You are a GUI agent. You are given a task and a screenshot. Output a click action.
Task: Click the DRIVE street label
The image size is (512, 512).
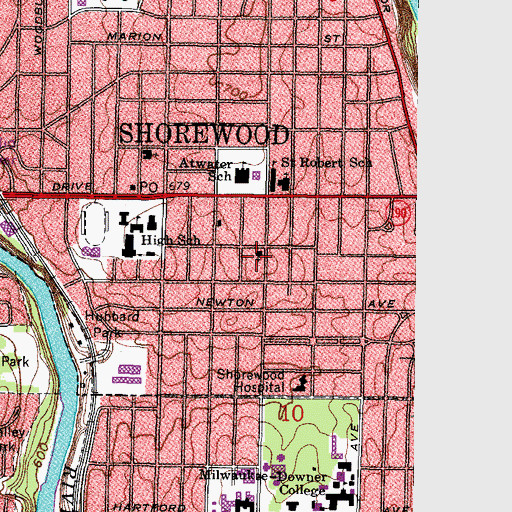(71, 186)
